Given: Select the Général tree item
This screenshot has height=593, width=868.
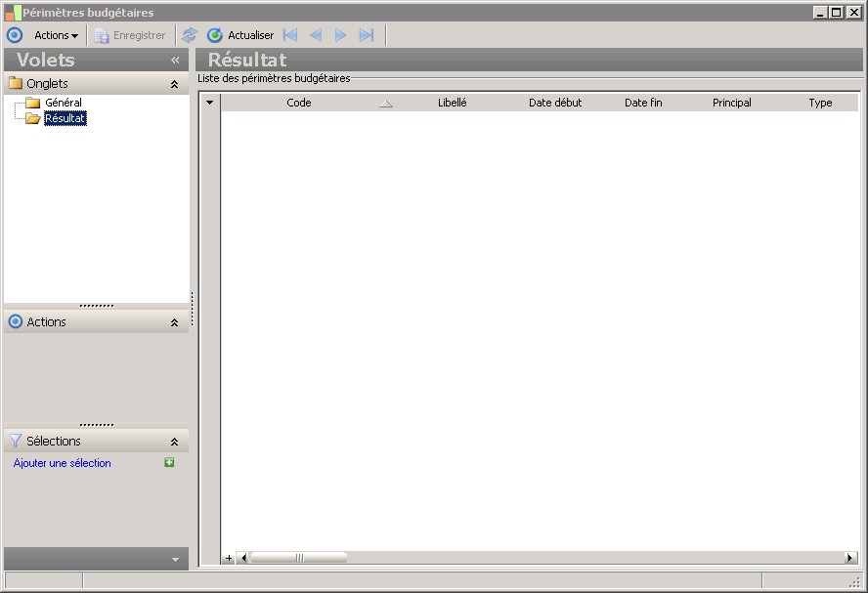Looking at the screenshot, I should coord(64,103).
